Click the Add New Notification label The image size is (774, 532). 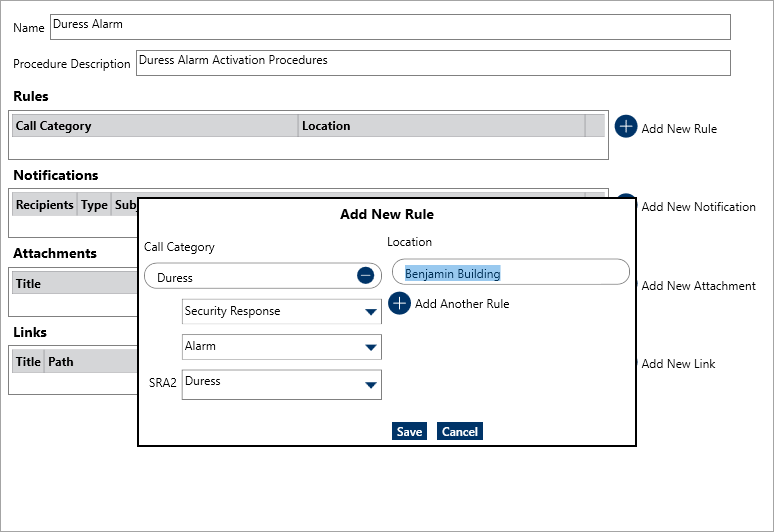click(698, 207)
